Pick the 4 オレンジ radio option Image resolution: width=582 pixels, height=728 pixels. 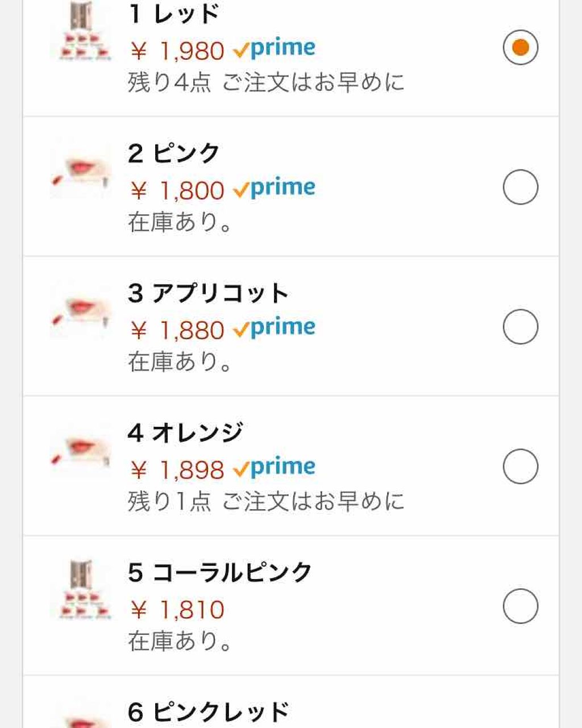coord(520,467)
